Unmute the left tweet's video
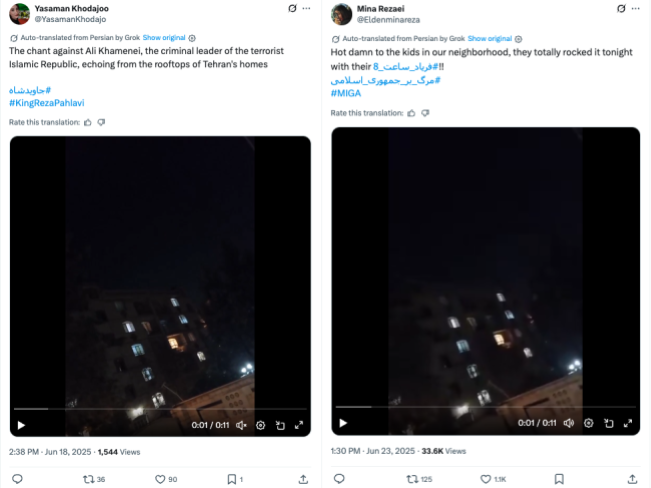This screenshot has height=488, width=651. tap(240, 424)
